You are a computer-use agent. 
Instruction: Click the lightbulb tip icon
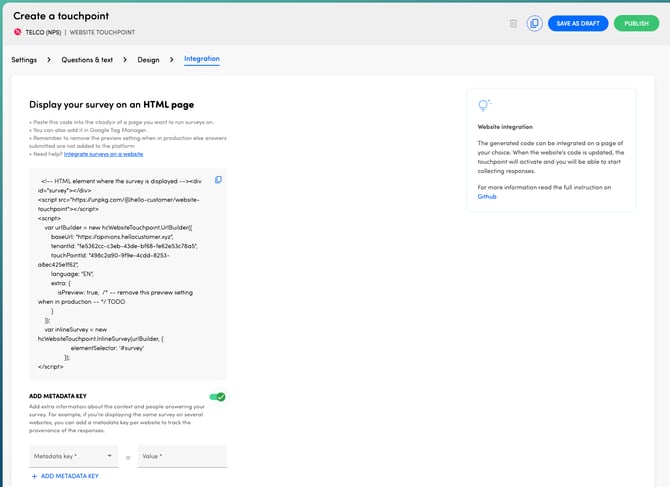click(x=485, y=106)
